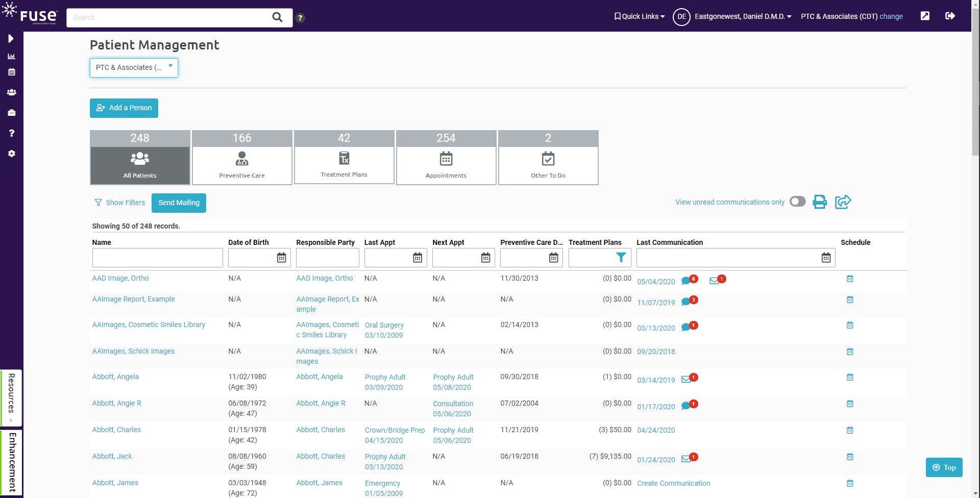Open Settings with the gear icon
This screenshot has height=498, width=980.
click(11, 153)
